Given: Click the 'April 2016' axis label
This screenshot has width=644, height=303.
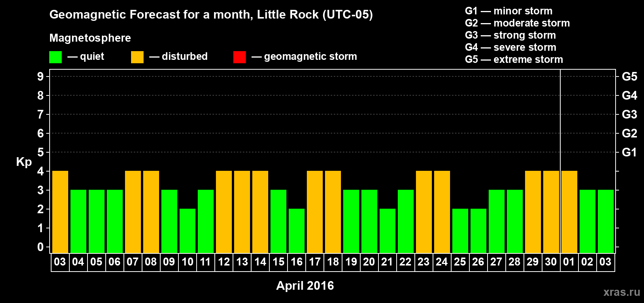Looking at the screenshot, I should click(x=305, y=286).
